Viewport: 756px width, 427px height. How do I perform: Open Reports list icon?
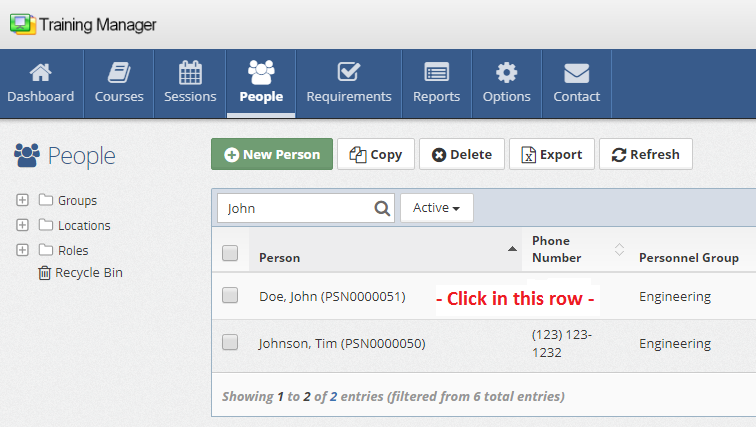pos(436,73)
